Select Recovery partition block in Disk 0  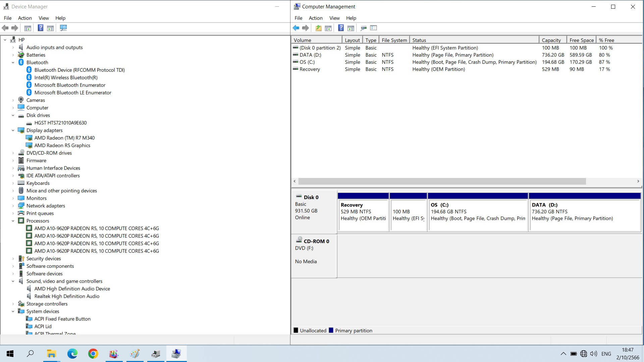pos(363,212)
